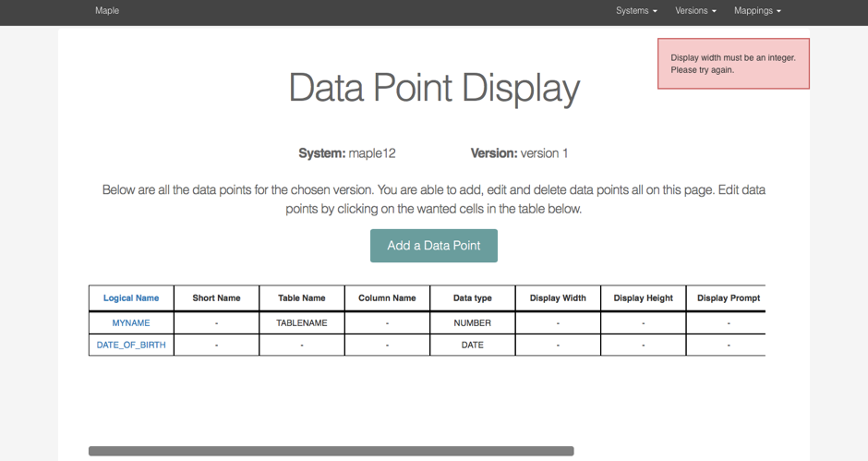868x461 pixels.
Task: Edit the DATE data type cell
Action: [472, 345]
